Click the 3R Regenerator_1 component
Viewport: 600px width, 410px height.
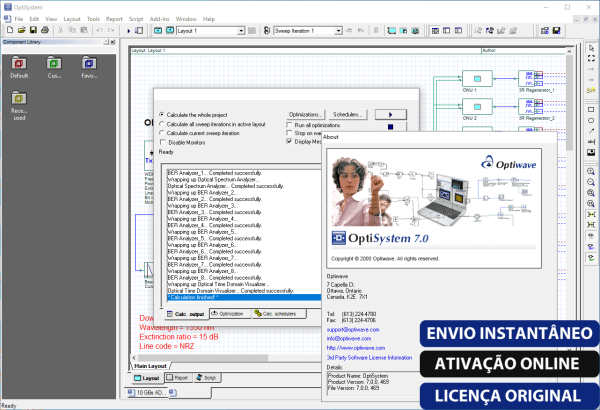(531, 78)
